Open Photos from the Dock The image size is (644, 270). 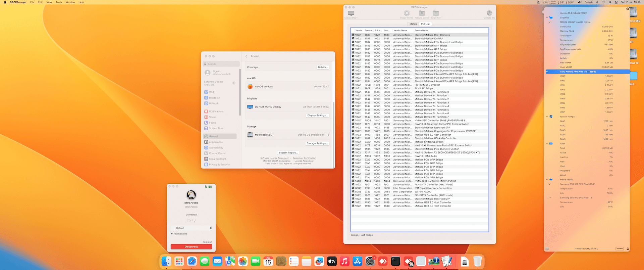(x=243, y=261)
